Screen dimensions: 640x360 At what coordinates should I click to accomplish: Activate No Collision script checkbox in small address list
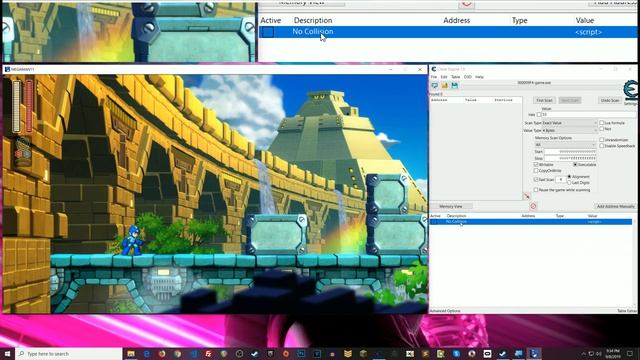435,222
